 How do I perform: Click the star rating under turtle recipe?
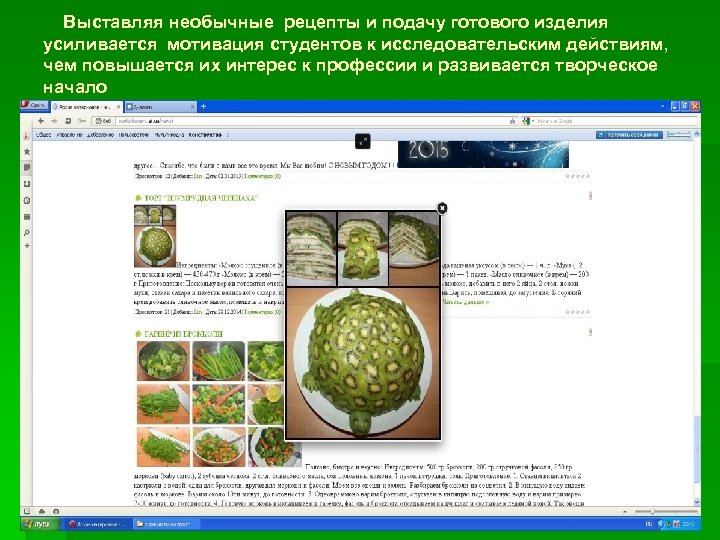577,312
